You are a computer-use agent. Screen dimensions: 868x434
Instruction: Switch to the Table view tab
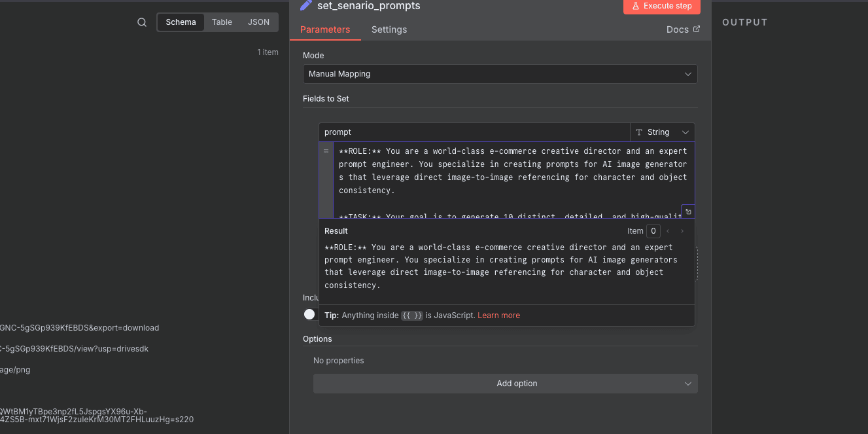222,22
